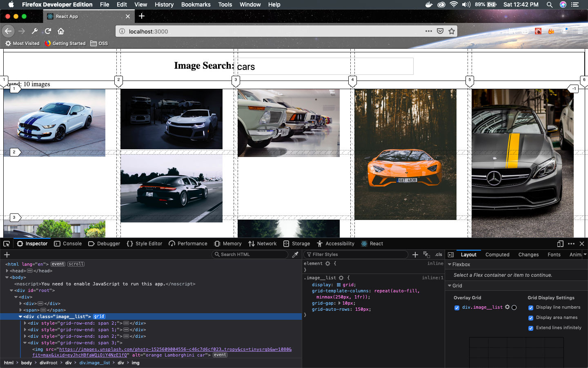Highlight elements matching the .image__list selector
This screenshot has width=588, height=368.
(341, 278)
